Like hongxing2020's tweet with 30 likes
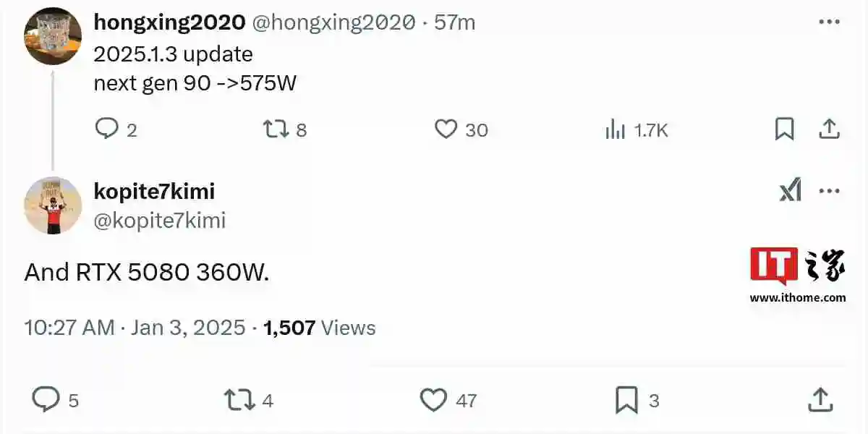The height and width of the screenshot is (434, 868). pos(446,129)
